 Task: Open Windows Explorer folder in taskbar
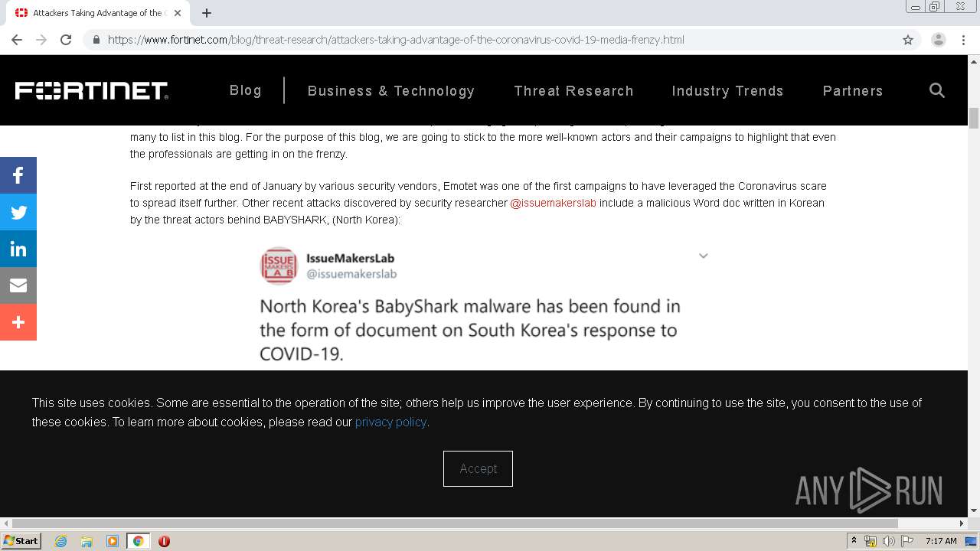(87, 541)
